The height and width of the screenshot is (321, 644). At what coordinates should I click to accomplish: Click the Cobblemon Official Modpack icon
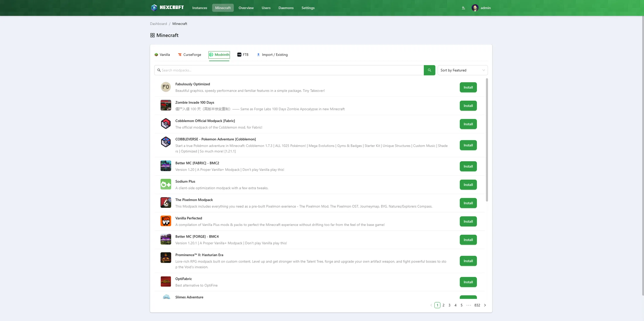(166, 123)
